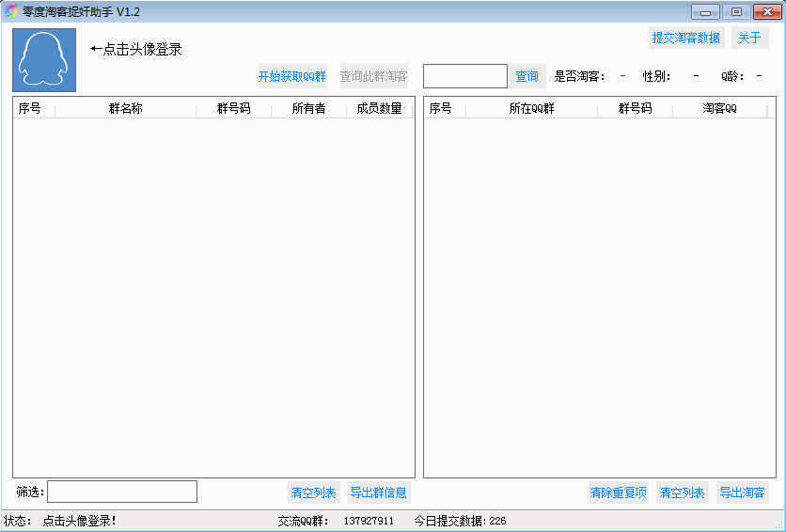786x532 pixels.
Task: Click the 所有者 column header
Action: 308,109
